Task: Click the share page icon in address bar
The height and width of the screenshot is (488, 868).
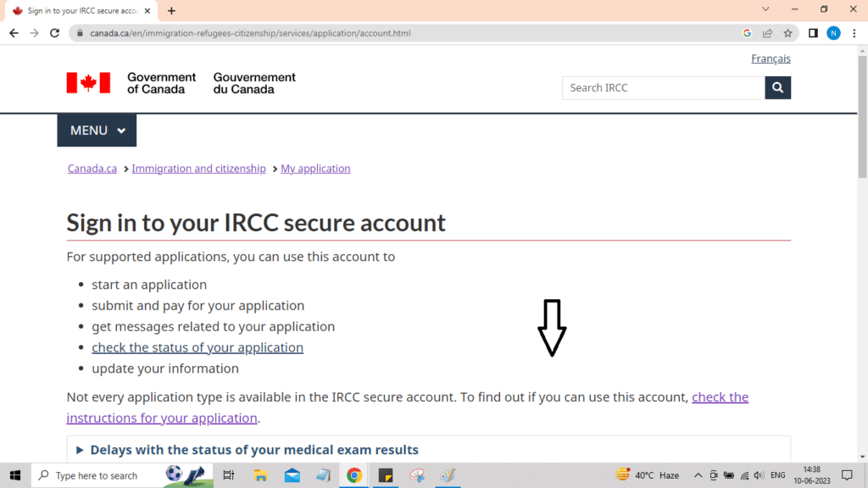Action: pyautogui.click(x=767, y=33)
